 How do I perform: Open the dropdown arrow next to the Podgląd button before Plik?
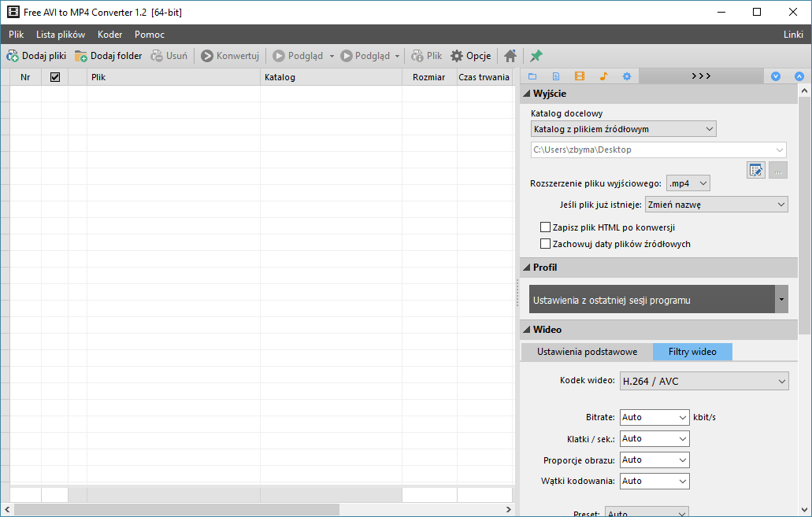[398, 56]
